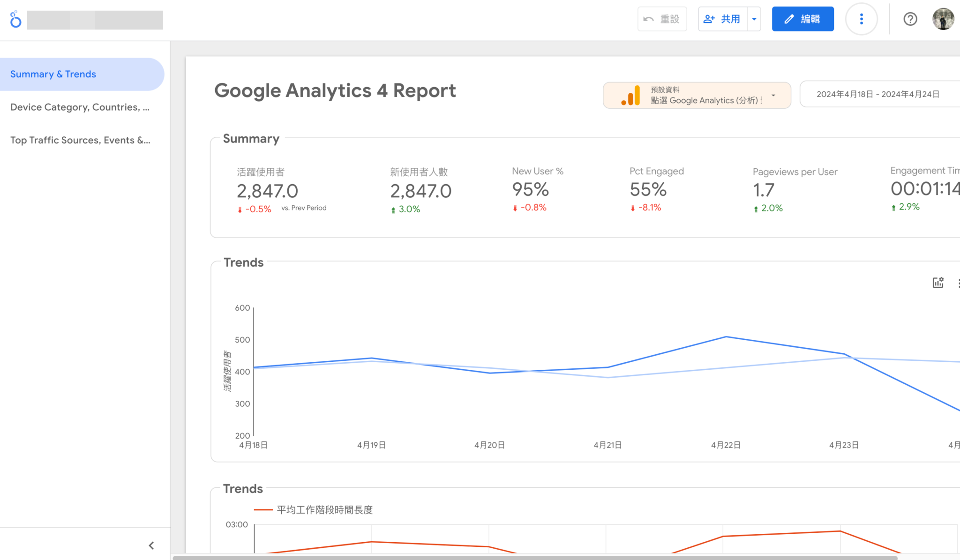Click the active users (活躍使用者) scorecard value

point(267,191)
